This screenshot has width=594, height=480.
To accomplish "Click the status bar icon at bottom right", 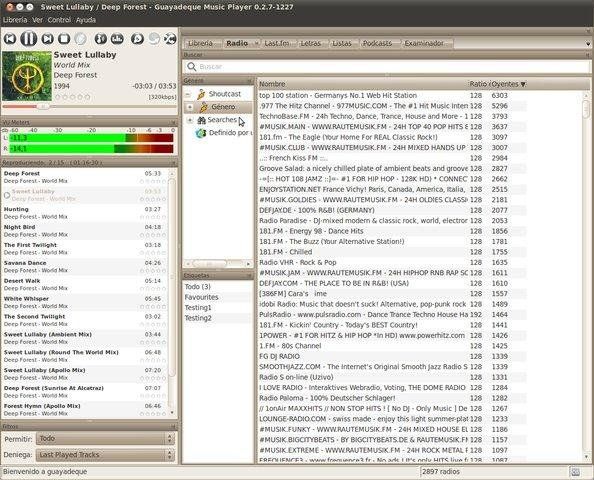I will point(575,472).
